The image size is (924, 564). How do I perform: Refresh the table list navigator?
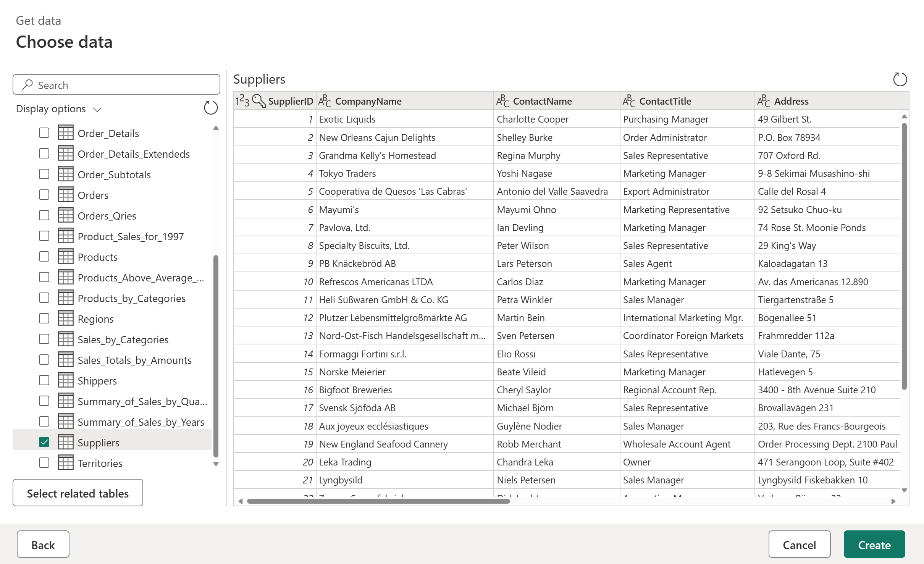point(210,108)
